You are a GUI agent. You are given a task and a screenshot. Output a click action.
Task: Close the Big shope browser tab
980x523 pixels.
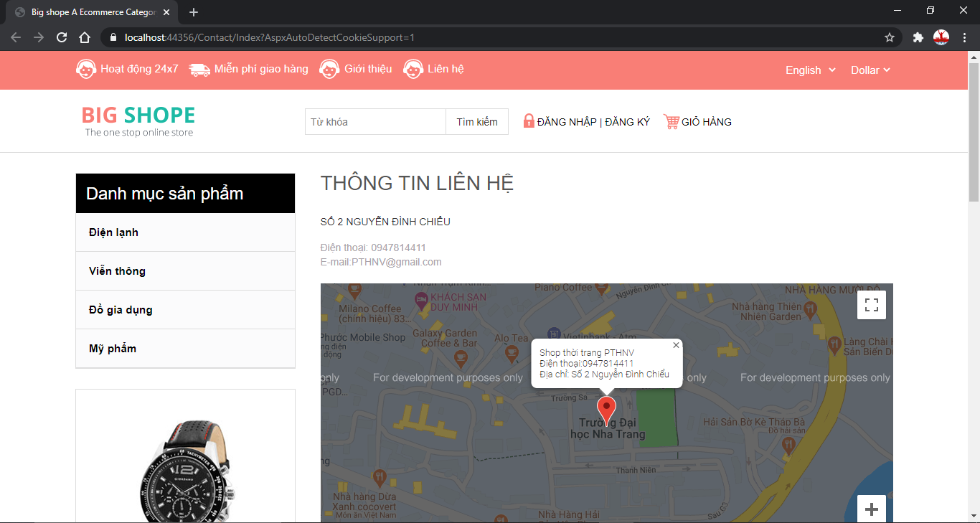click(167, 12)
